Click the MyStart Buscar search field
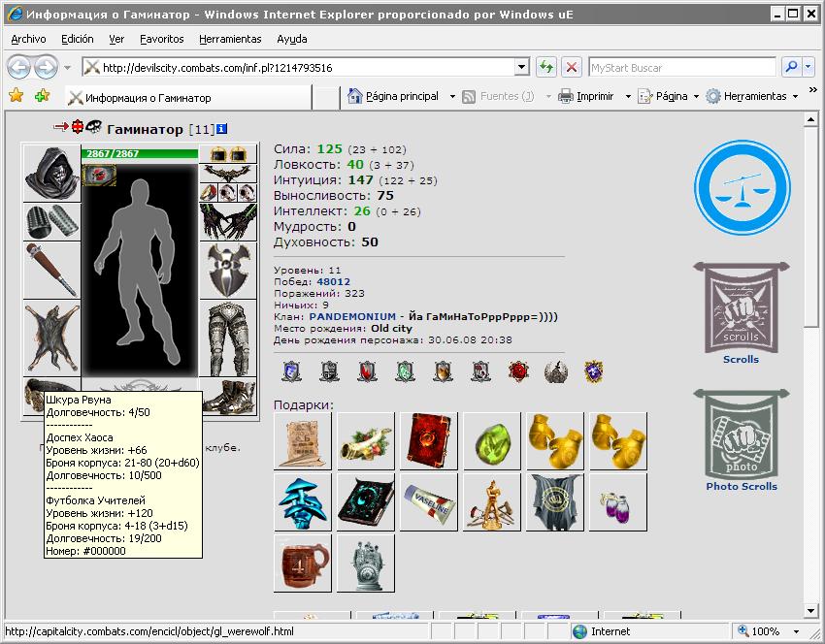 coord(682,67)
